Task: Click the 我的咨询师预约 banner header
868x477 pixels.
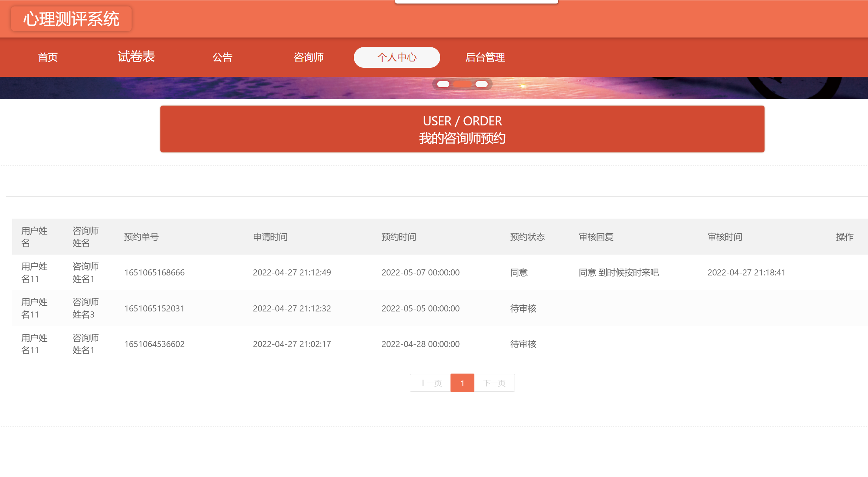Action: click(463, 138)
